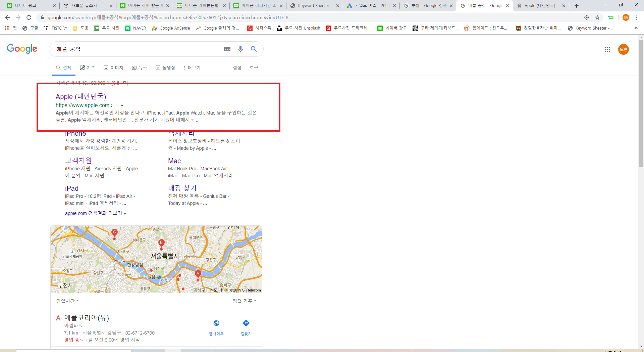Open the 셔터스톡 bookmark

[259, 28]
